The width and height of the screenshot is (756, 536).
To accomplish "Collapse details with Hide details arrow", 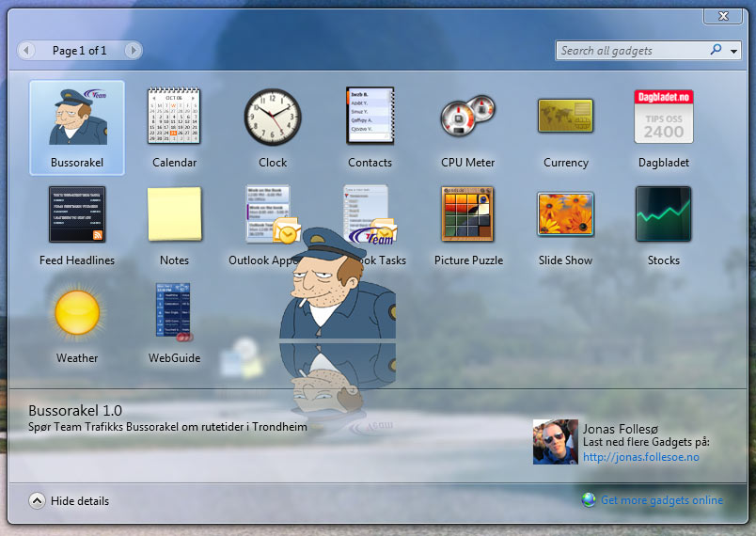I will tap(37, 501).
